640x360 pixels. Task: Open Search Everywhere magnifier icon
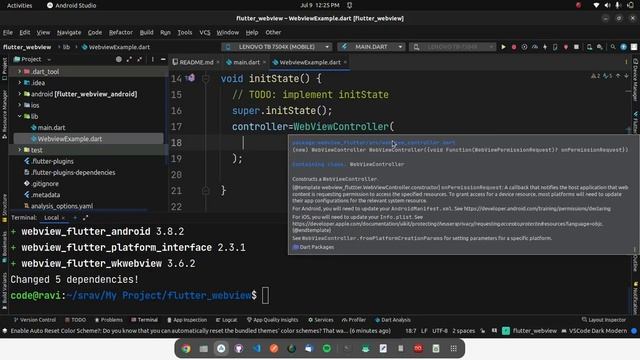click(613, 47)
